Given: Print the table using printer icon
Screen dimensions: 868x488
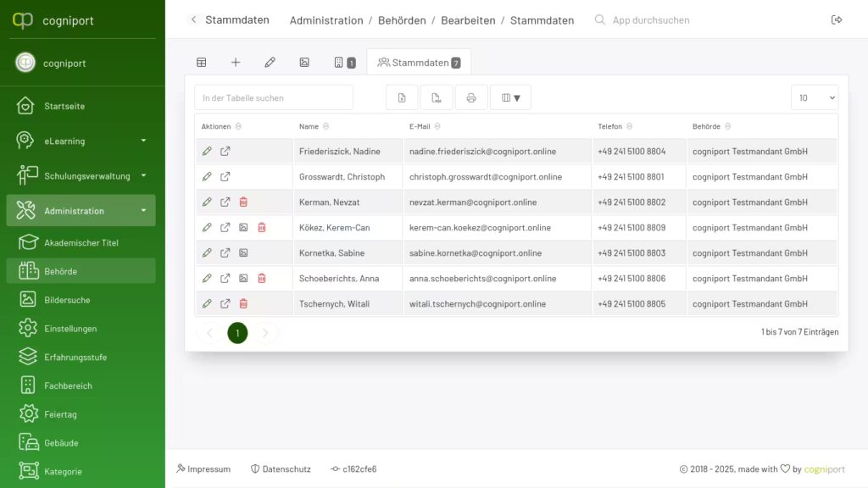Looking at the screenshot, I should pos(471,97).
